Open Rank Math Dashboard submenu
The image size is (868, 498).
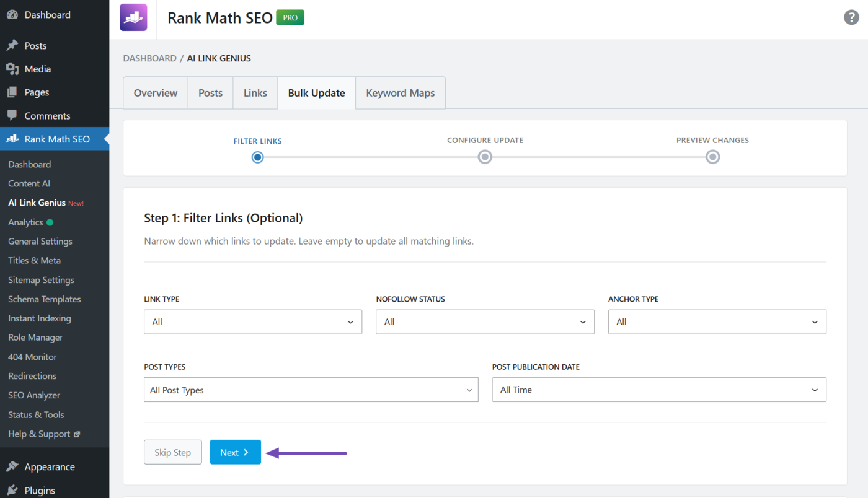click(30, 164)
